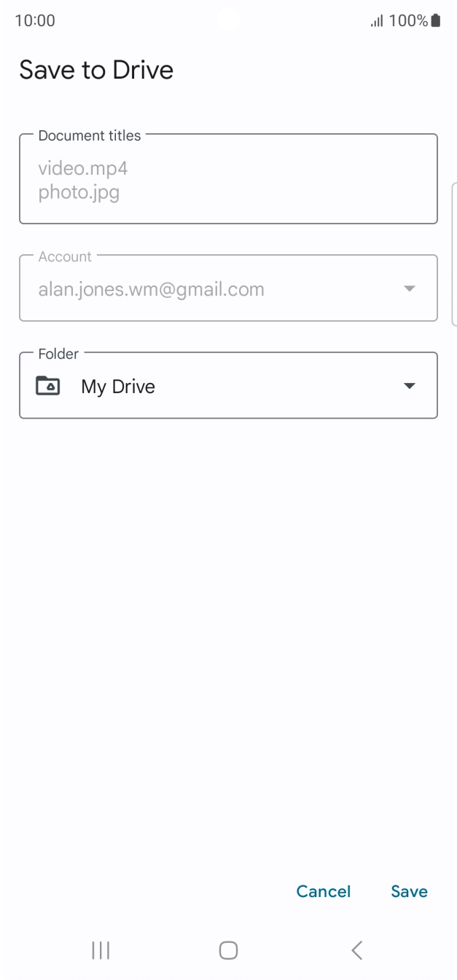Save files to Drive
This screenshot has height=980, width=457.
(409, 891)
